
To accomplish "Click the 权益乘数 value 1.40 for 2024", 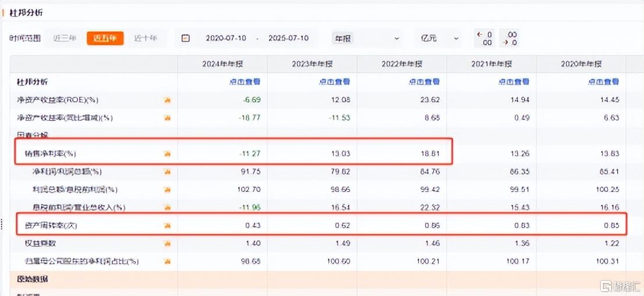I will (x=253, y=244).
